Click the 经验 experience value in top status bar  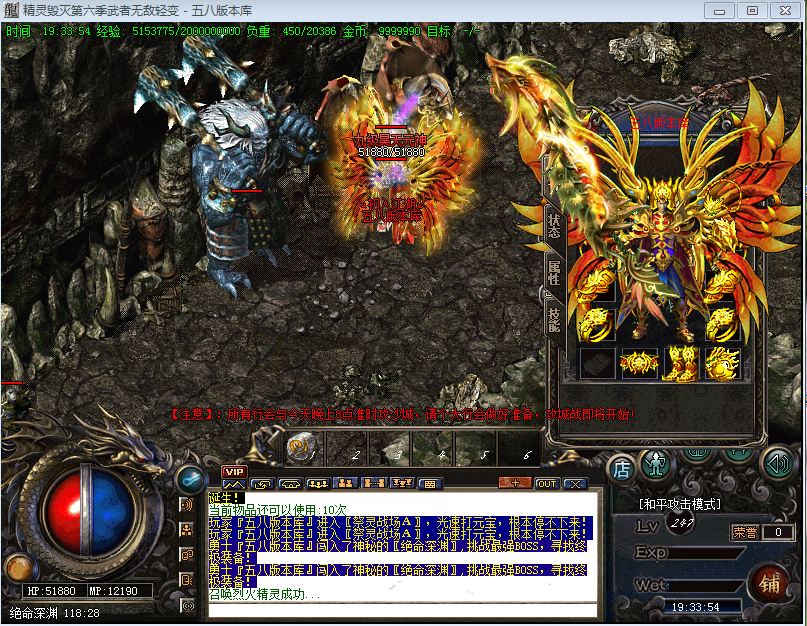point(168,31)
